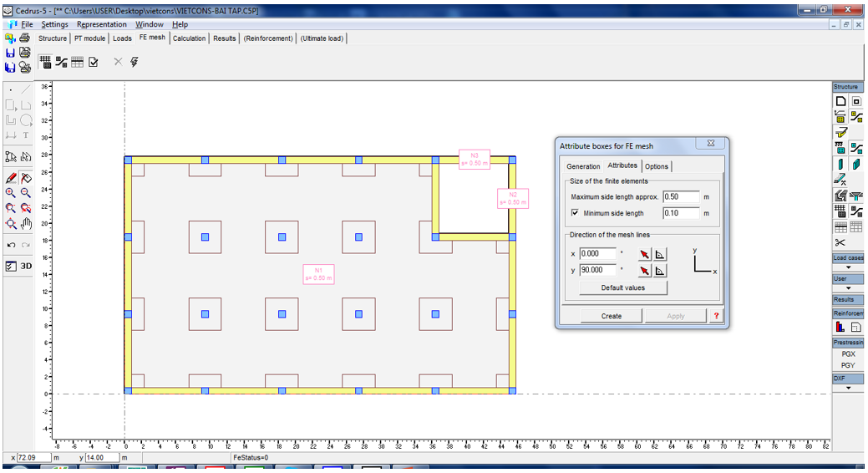Open the Settings menu
The height and width of the screenshot is (473, 868).
tap(55, 24)
